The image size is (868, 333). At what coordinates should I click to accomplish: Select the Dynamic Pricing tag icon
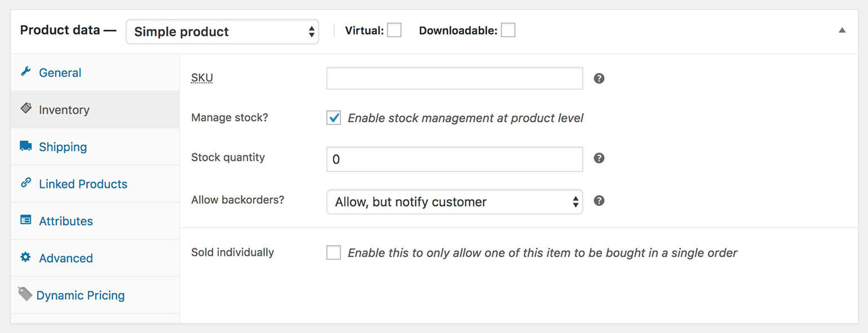click(x=25, y=293)
